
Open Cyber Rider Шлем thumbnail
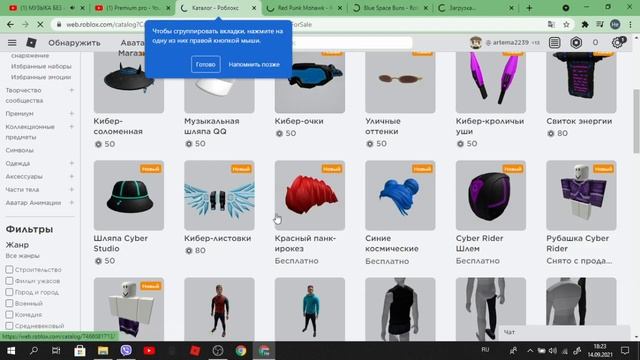(491, 195)
